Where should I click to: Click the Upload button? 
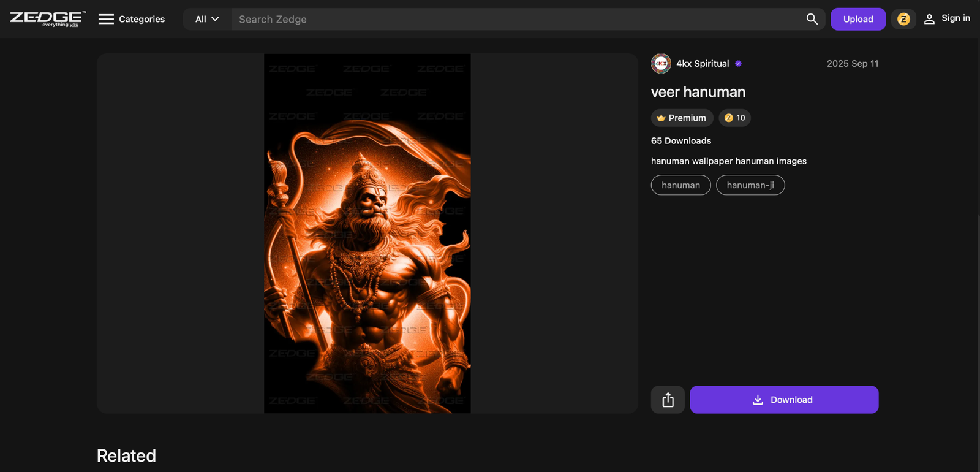tap(858, 19)
